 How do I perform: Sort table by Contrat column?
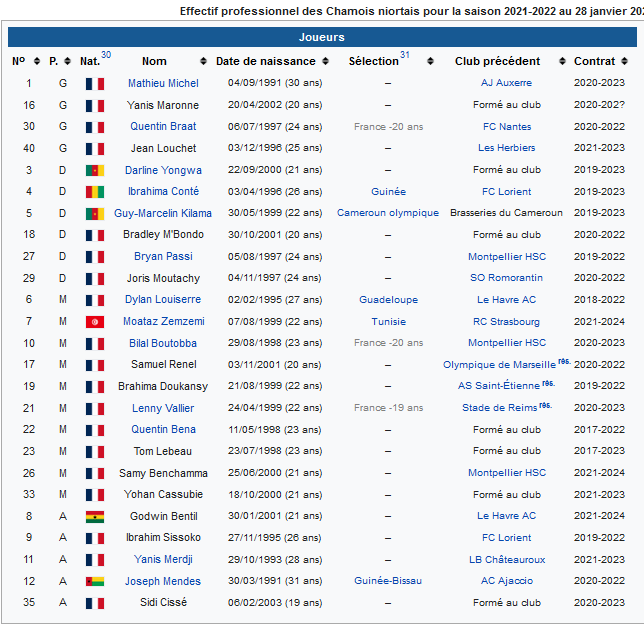pyautogui.click(x=624, y=61)
